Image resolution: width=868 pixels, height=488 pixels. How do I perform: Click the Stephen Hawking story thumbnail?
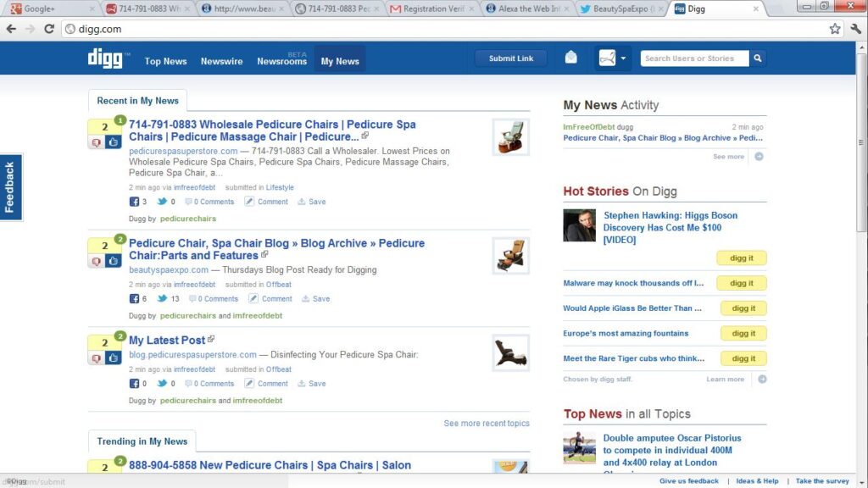pos(579,225)
